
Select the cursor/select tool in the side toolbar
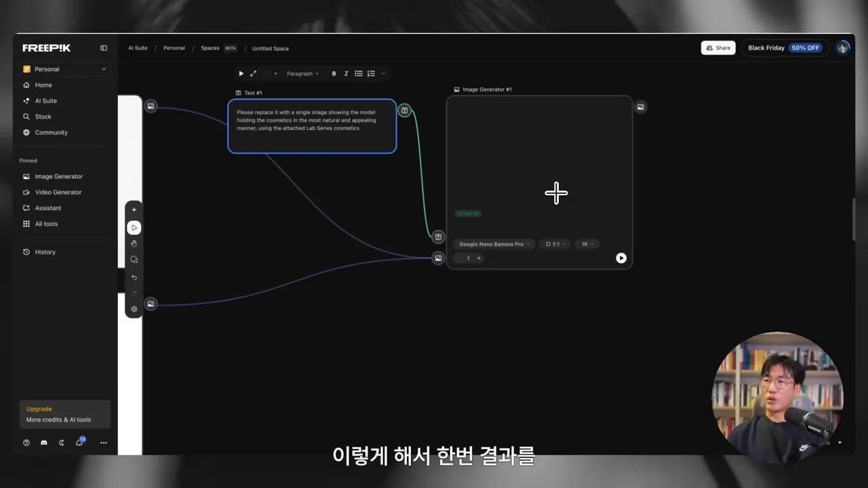134,228
